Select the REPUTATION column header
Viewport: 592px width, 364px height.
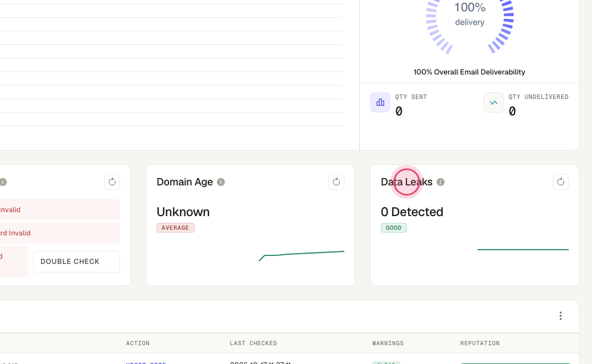(x=480, y=344)
